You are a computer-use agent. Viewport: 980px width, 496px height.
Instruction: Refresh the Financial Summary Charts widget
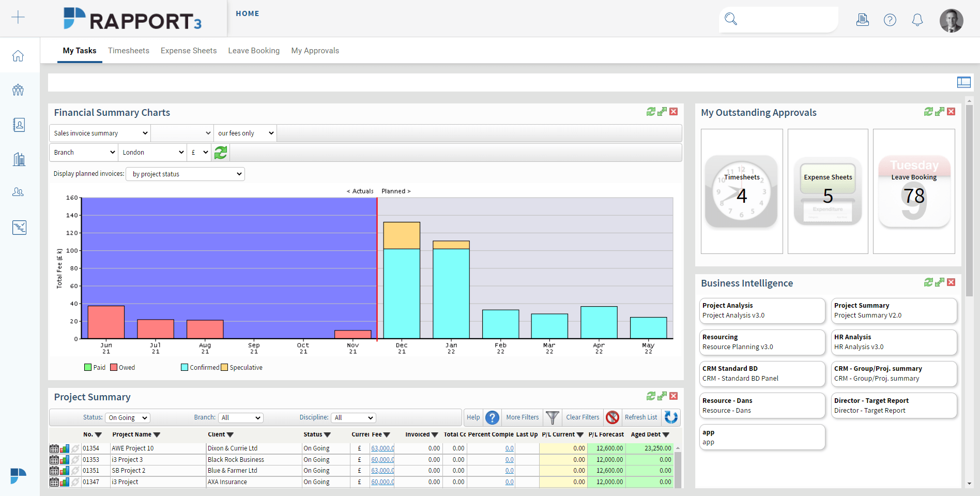tap(651, 111)
